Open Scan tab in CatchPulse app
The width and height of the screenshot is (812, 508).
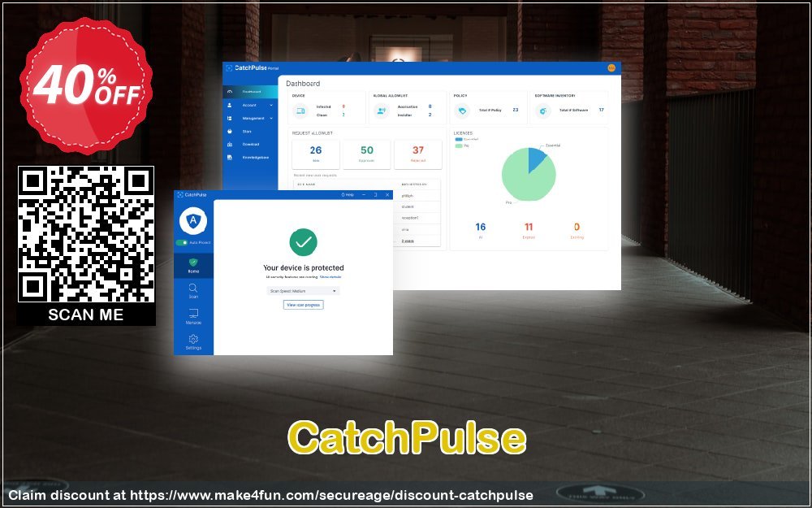pyautogui.click(x=193, y=291)
